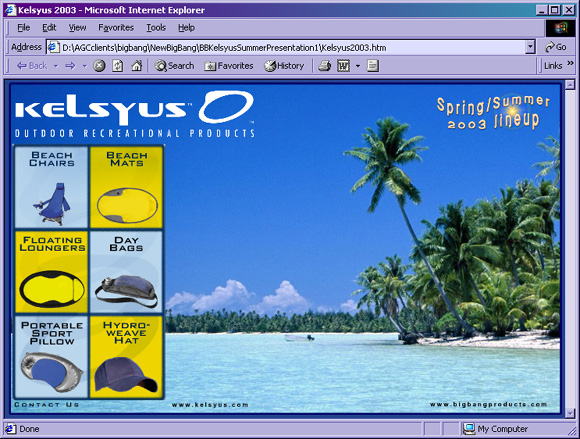Follow the www.kelsyus.com link
This screenshot has height=439, width=580.
pyautogui.click(x=210, y=405)
